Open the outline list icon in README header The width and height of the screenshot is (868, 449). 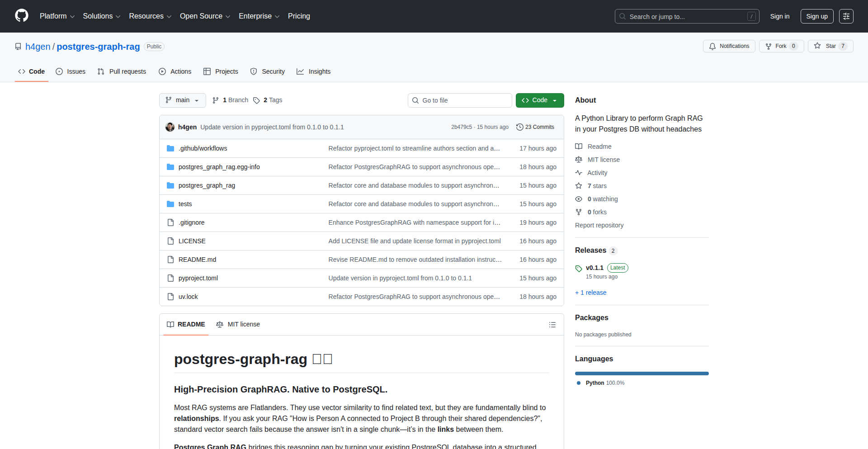click(x=552, y=325)
